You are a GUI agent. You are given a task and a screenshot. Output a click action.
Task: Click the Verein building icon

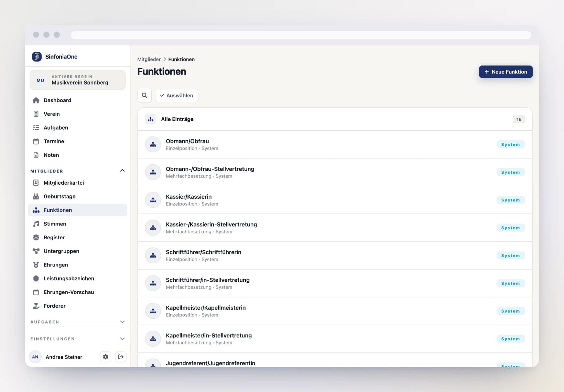coord(36,114)
